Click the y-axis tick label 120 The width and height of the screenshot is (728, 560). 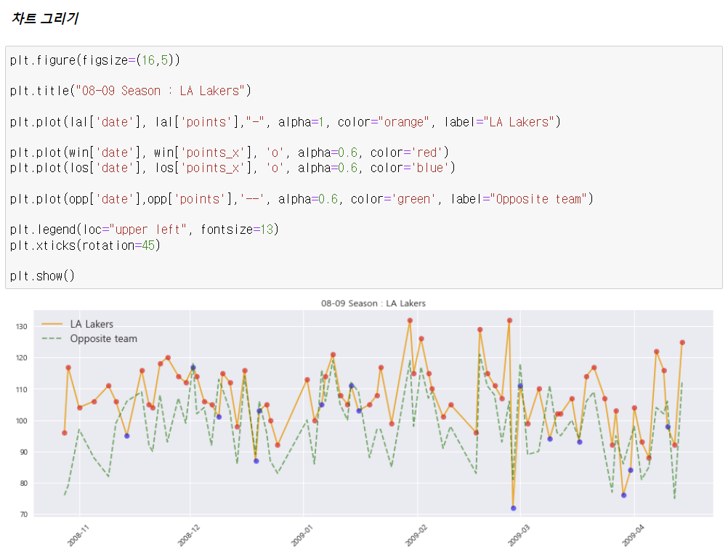point(21,357)
